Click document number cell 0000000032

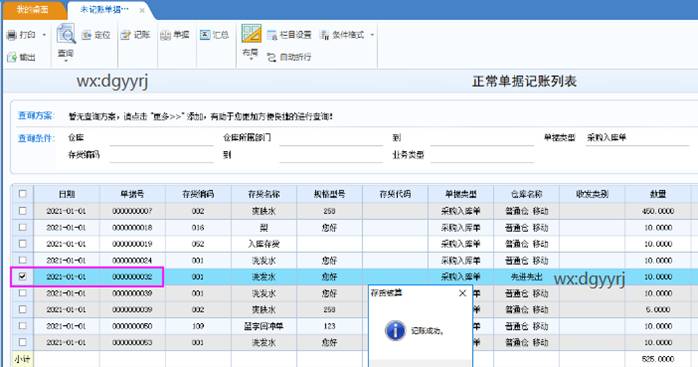coord(132,277)
